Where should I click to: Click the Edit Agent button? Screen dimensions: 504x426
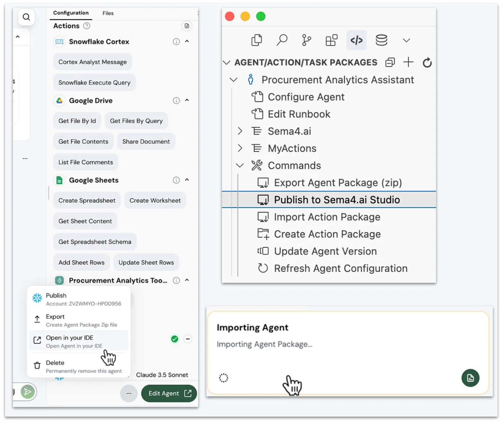pyautogui.click(x=169, y=393)
